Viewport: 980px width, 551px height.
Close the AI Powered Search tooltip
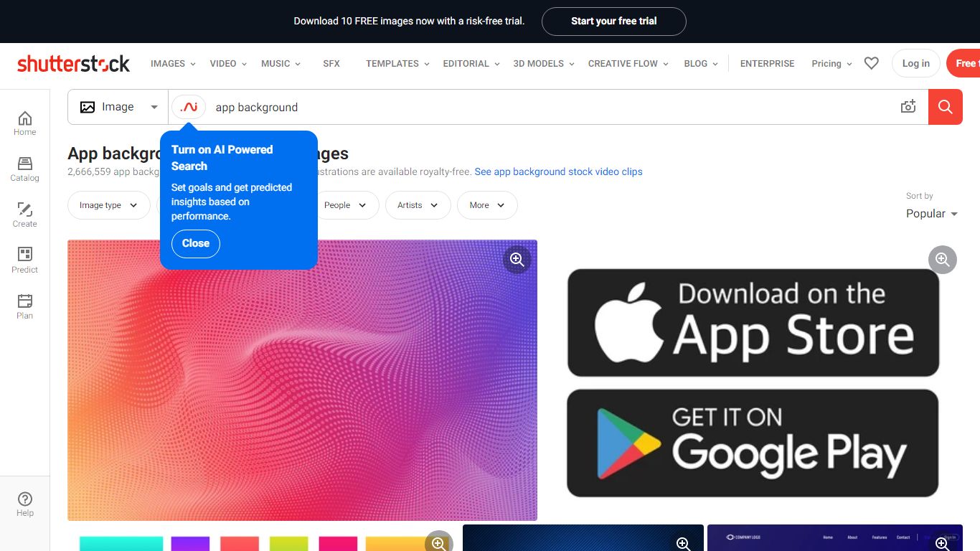pos(196,244)
